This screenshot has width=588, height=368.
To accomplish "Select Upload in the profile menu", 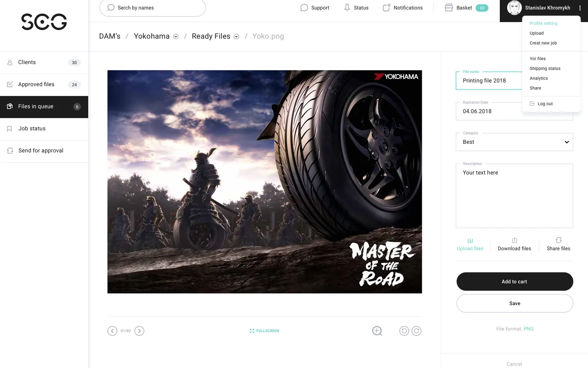I will pyautogui.click(x=537, y=33).
